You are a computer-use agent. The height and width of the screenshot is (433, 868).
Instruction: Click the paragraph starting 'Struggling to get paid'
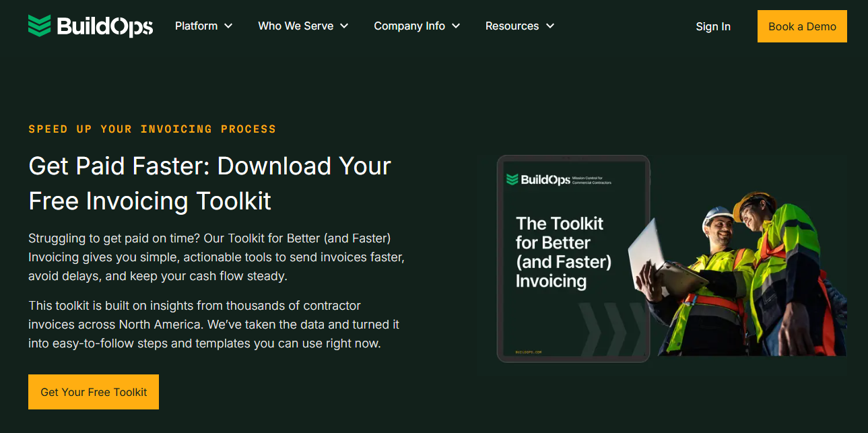point(216,257)
